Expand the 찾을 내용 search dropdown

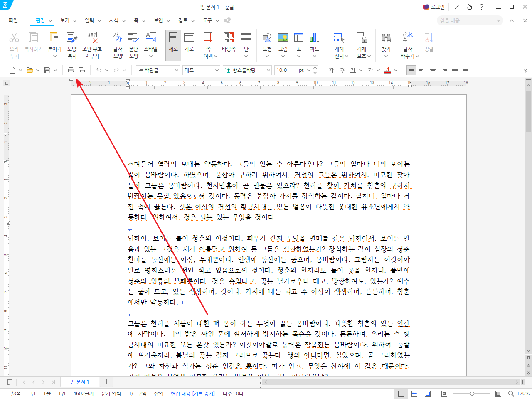[x=498, y=20]
